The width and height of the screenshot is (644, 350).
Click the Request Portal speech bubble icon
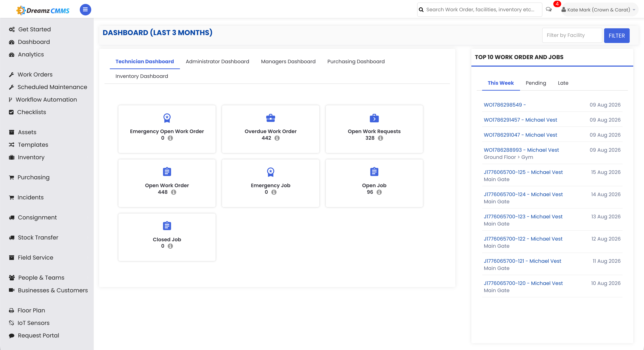click(11, 336)
